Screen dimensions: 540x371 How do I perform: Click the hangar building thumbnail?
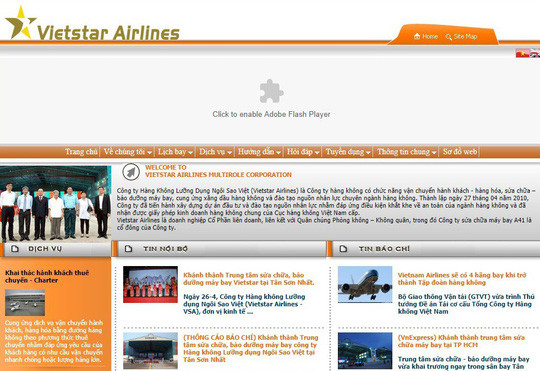[150, 351]
